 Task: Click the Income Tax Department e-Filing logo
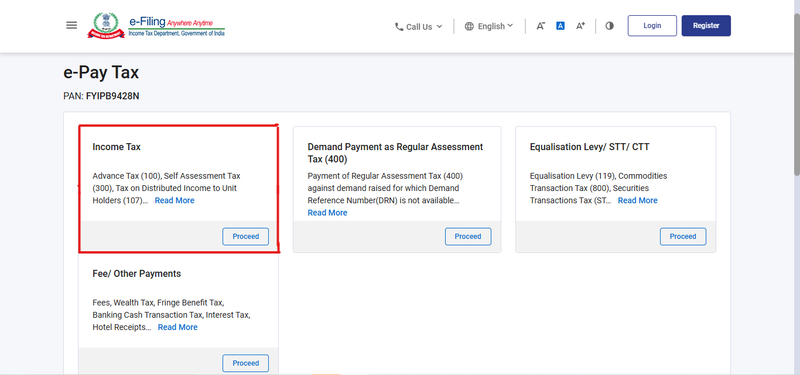[156, 26]
